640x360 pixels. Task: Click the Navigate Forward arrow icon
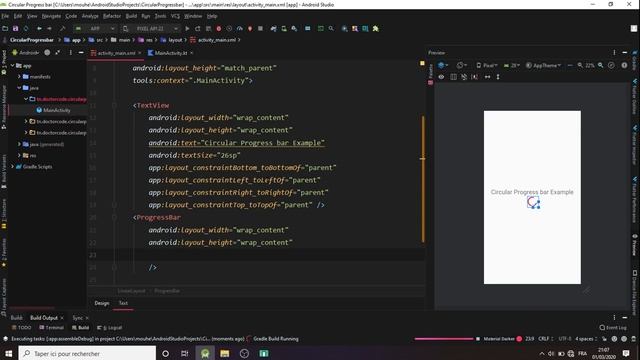pos(49,29)
